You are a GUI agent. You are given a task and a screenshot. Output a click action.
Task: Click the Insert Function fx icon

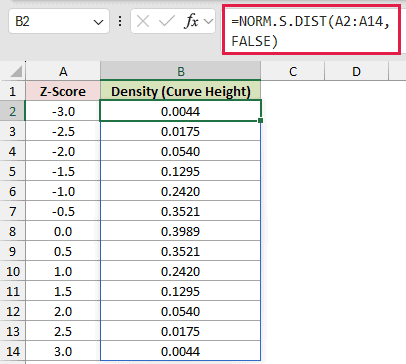pyautogui.click(x=191, y=22)
